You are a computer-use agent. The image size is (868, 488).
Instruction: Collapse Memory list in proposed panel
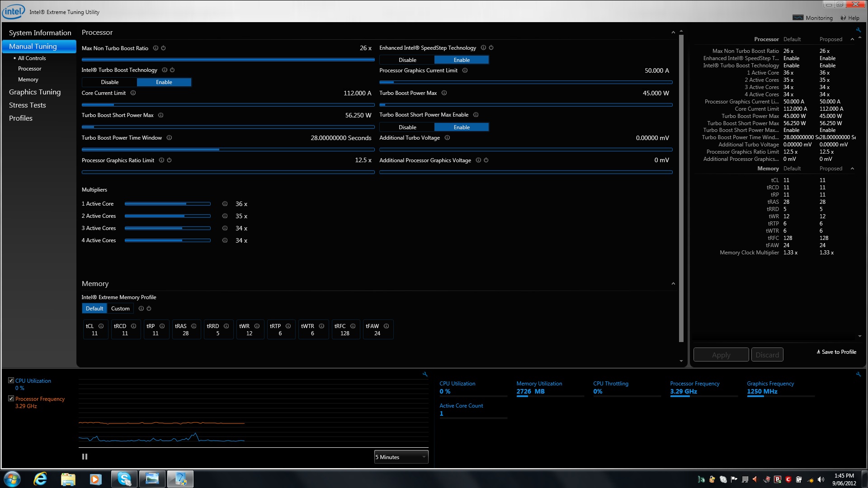point(852,169)
